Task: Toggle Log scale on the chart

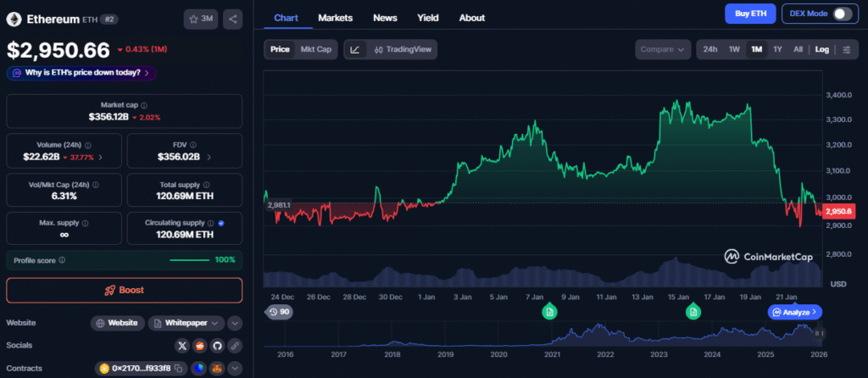Action: 821,49
